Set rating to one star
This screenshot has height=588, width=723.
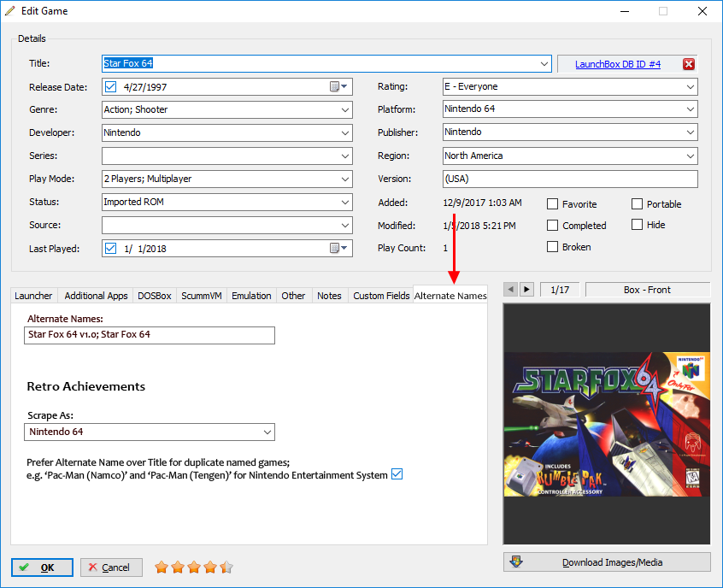pos(162,567)
